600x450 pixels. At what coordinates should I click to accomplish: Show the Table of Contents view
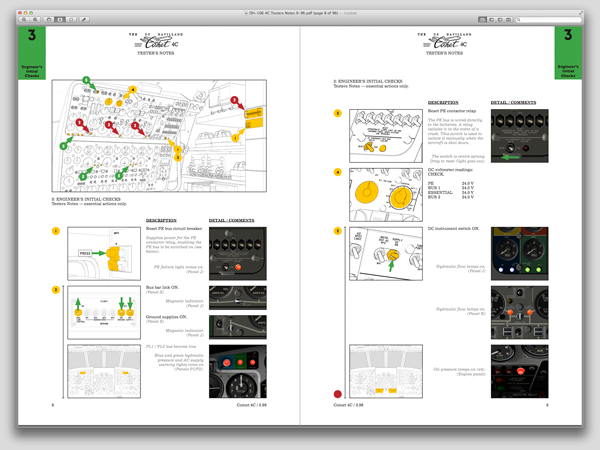(500, 19)
